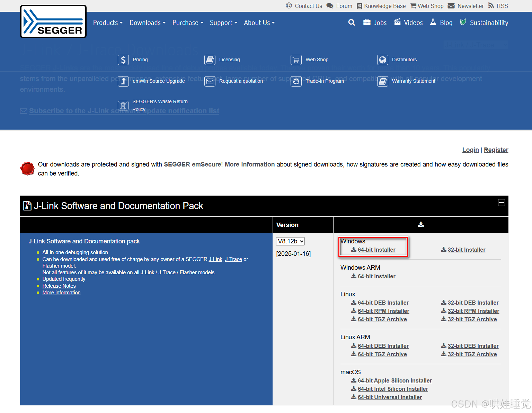Click the Distributors globe icon

coord(383,60)
